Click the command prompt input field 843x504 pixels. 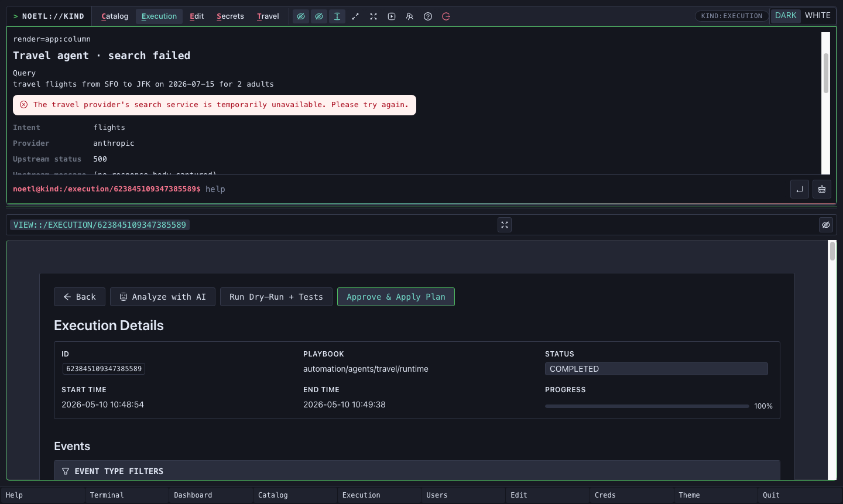tap(495, 189)
